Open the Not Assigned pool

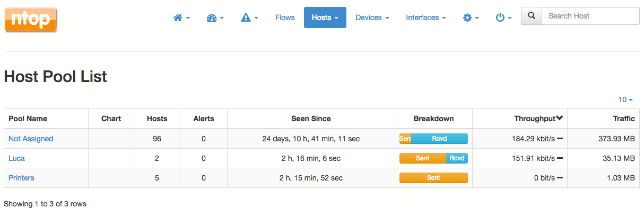point(31,139)
